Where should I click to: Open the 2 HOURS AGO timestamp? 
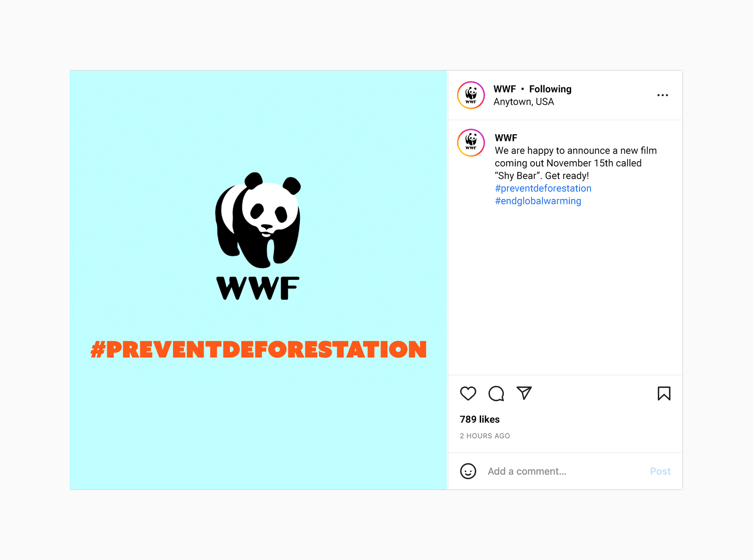pyautogui.click(x=485, y=436)
